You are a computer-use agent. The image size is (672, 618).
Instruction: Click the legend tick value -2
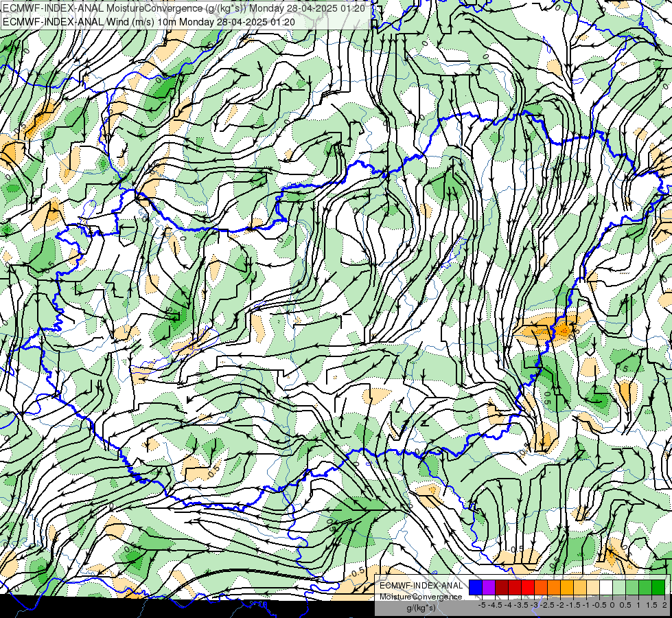560,605
